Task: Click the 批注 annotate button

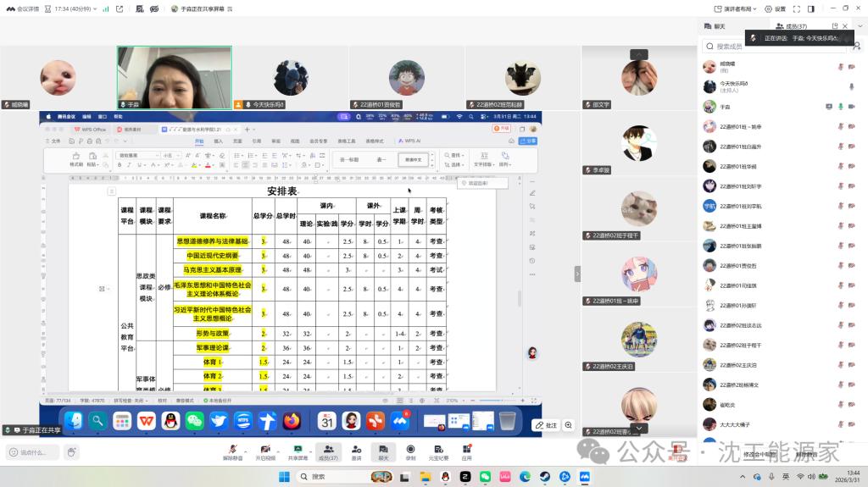Action: click(546, 425)
